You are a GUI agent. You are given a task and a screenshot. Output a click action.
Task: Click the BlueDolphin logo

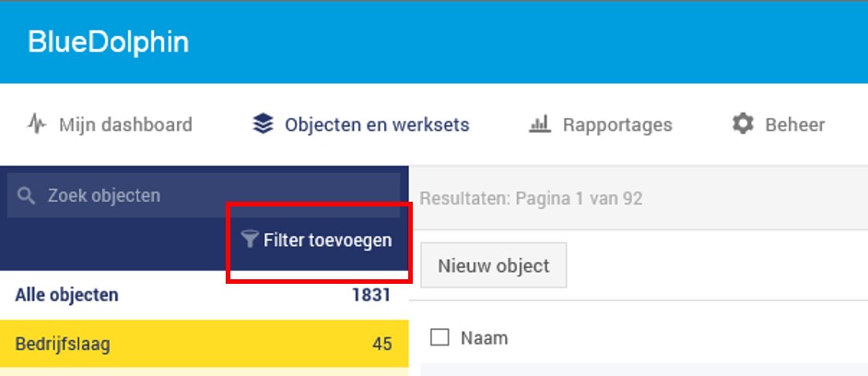pos(109,42)
